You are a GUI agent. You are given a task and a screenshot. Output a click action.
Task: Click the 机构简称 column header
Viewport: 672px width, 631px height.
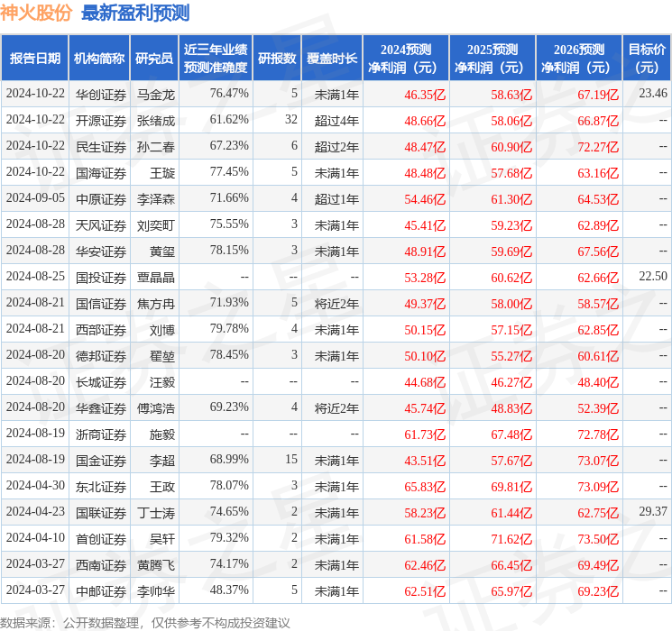tap(99, 58)
